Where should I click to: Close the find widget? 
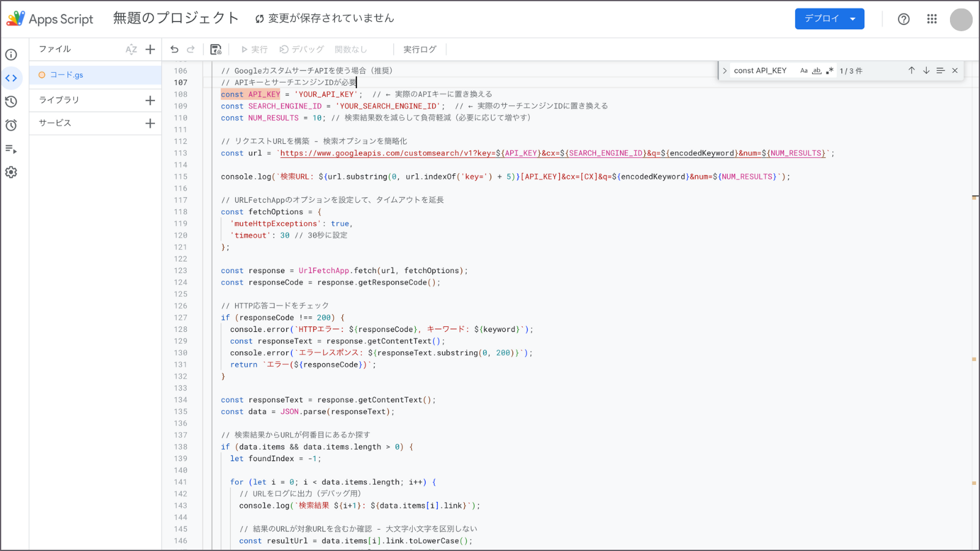point(955,70)
